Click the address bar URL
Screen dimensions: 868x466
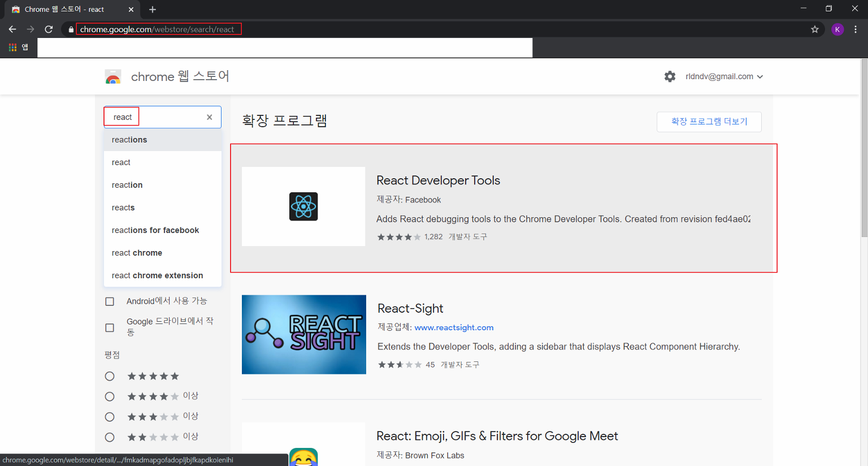tap(157, 29)
